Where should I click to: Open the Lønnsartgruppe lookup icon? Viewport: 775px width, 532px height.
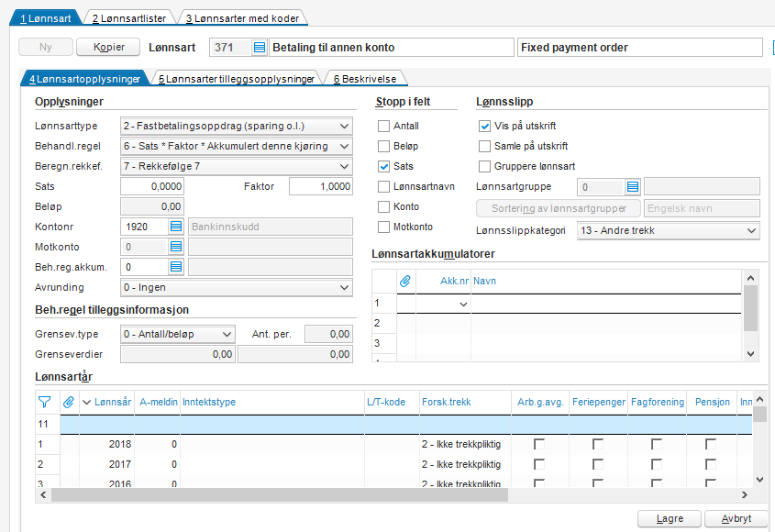tap(633, 187)
